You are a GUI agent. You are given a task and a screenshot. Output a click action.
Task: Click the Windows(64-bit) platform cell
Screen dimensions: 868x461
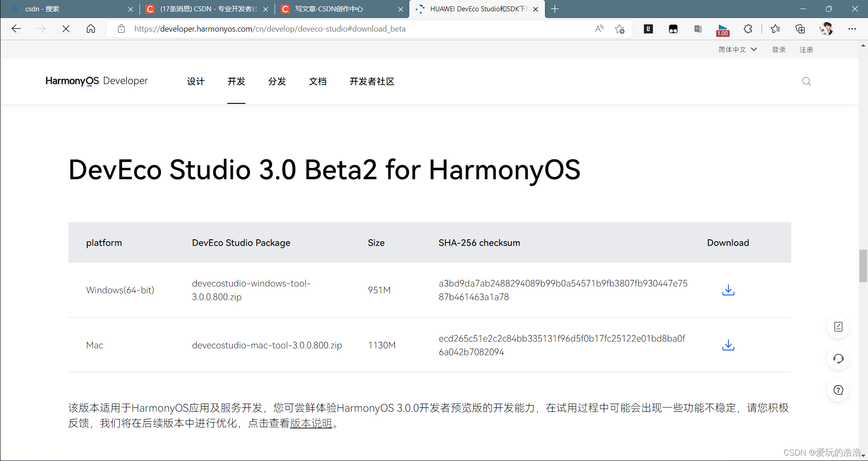tap(120, 290)
